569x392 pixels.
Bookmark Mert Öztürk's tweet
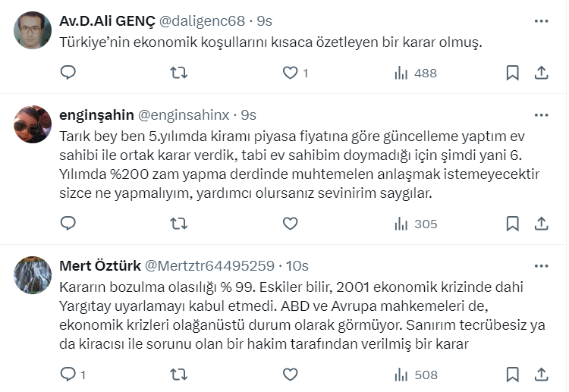tap(513, 374)
